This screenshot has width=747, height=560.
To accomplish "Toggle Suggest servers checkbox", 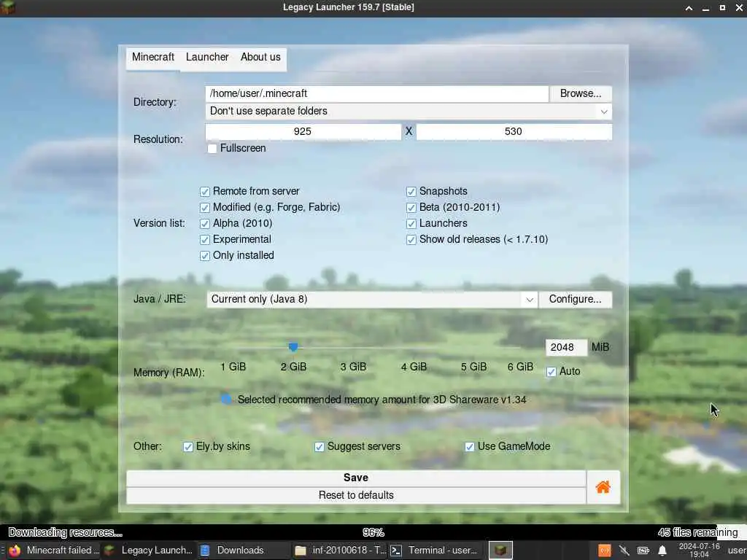I will tap(320, 447).
